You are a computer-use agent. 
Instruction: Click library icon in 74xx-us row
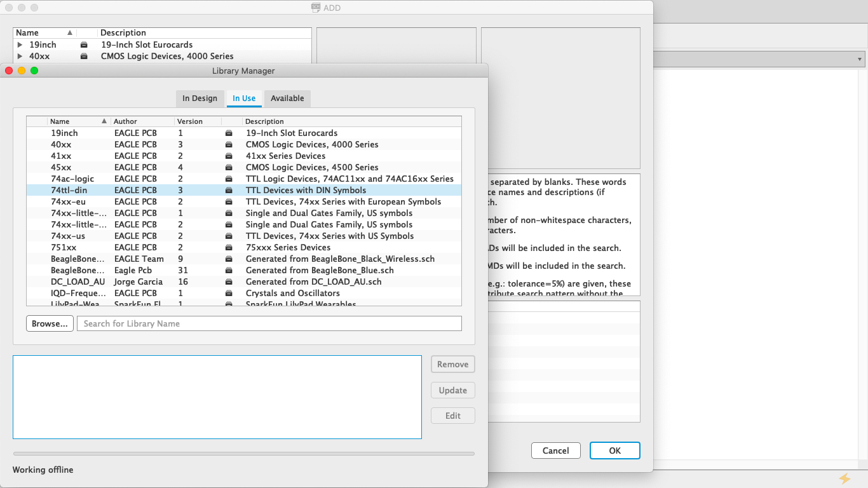click(229, 236)
